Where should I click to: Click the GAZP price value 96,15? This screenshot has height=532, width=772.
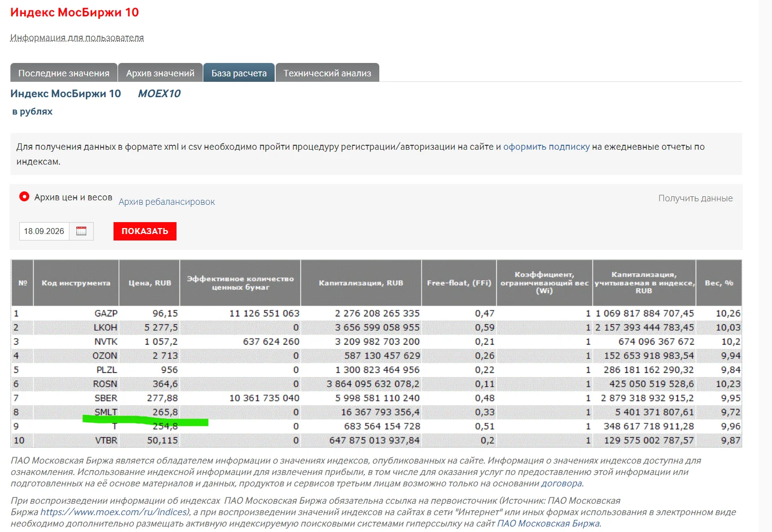(165, 313)
